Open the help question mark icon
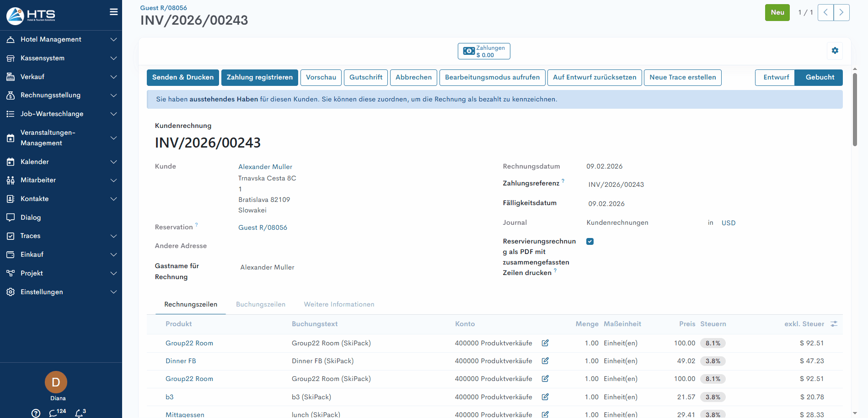The width and height of the screenshot is (868, 418). click(36, 413)
